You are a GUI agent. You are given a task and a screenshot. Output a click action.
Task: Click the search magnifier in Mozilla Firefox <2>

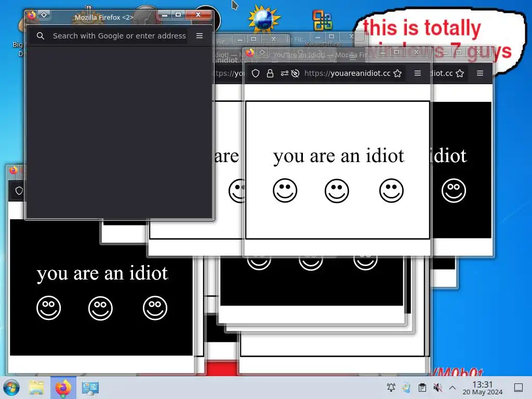[41, 36]
